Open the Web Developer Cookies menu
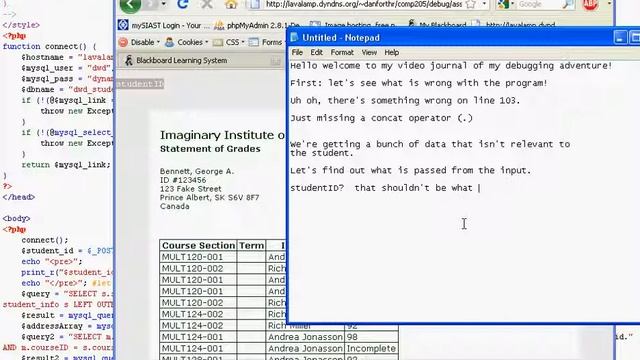 click(187, 42)
